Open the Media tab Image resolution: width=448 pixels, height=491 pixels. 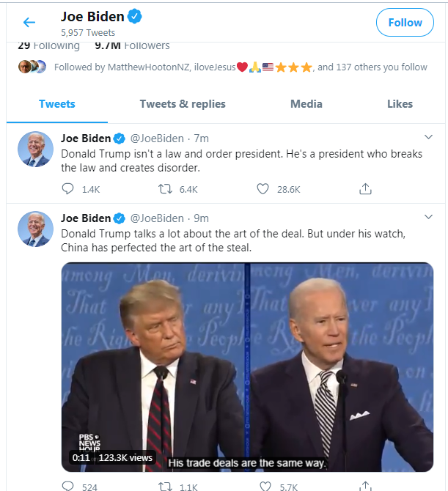point(306,104)
